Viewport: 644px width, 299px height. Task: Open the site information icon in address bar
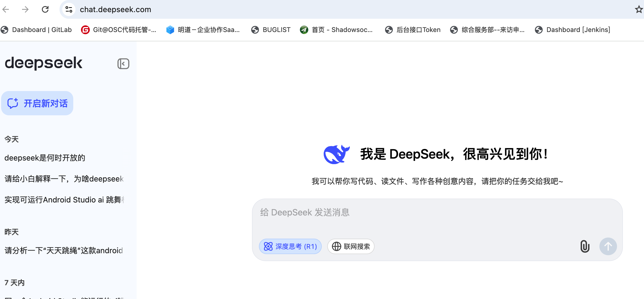69,10
